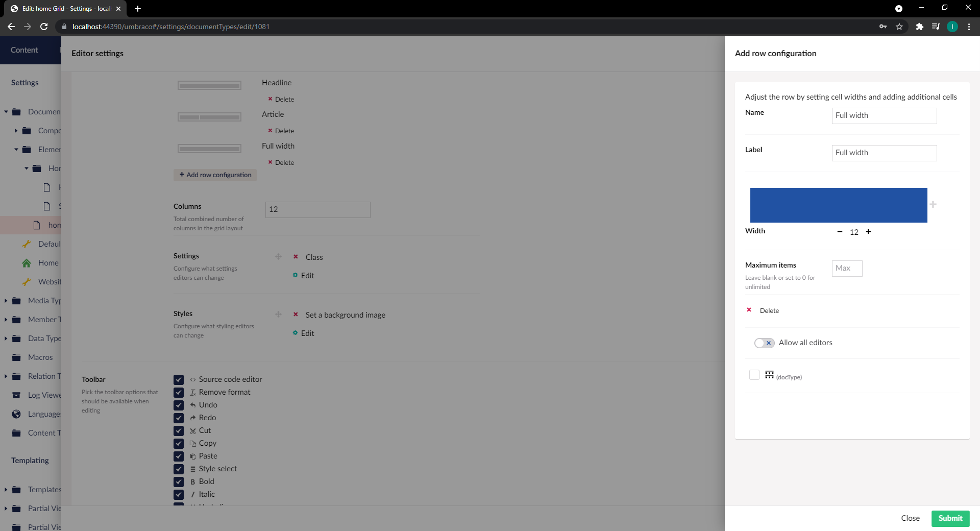
Task: Expand the first Partial Views folder
Action: pyautogui.click(x=6, y=509)
